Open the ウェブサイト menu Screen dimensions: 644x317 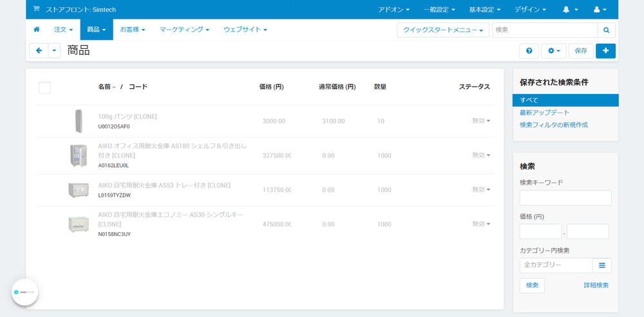coord(245,30)
